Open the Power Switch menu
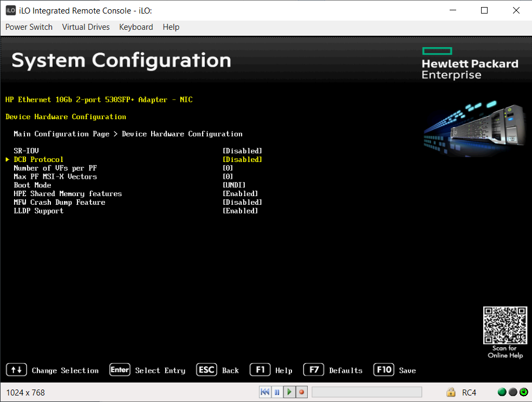The image size is (532, 402). (x=29, y=27)
